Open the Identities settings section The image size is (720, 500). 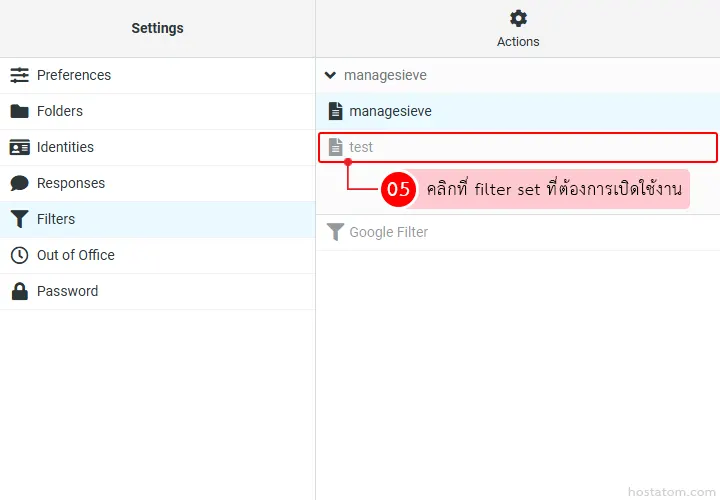coord(65,147)
